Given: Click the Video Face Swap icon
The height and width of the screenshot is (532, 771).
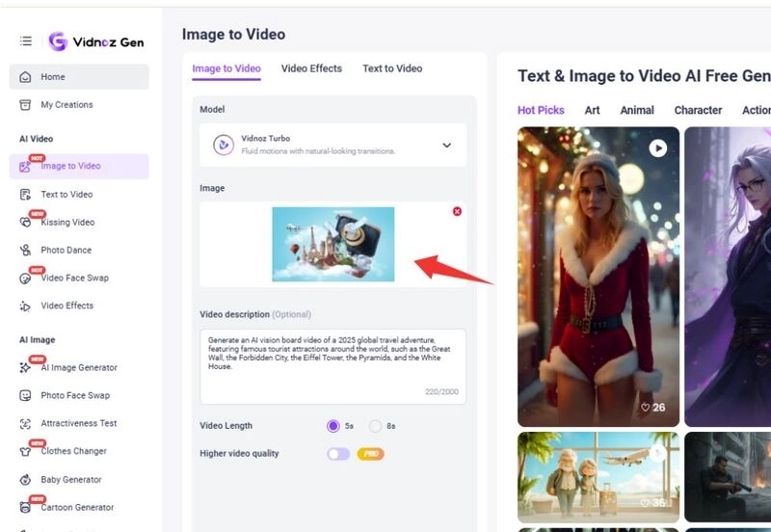Looking at the screenshot, I should tap(25, 279).
